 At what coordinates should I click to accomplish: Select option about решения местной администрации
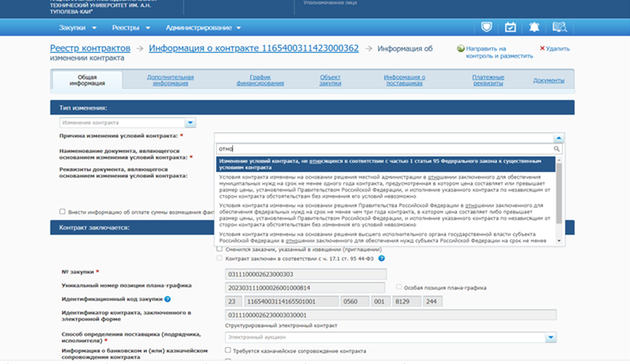pos(386,187)
